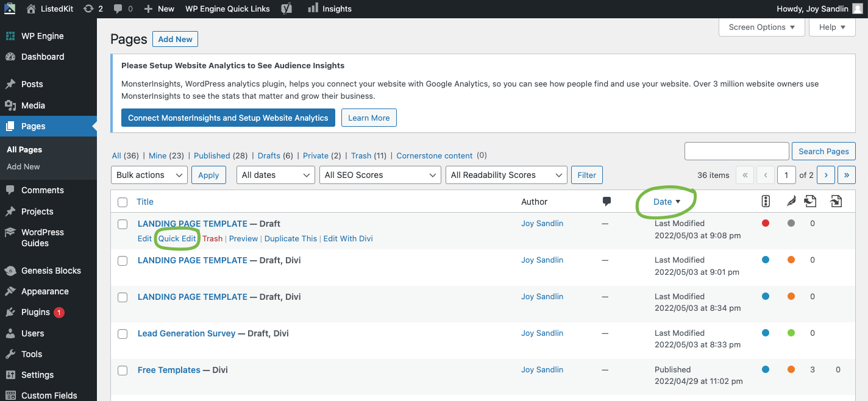Click the Appearance paintbrush icon
The image size is (868, 401).
[x=10, y=291]
